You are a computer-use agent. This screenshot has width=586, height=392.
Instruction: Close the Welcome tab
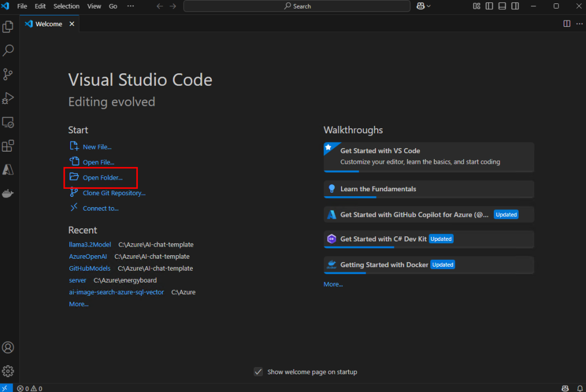pos(72,24)
